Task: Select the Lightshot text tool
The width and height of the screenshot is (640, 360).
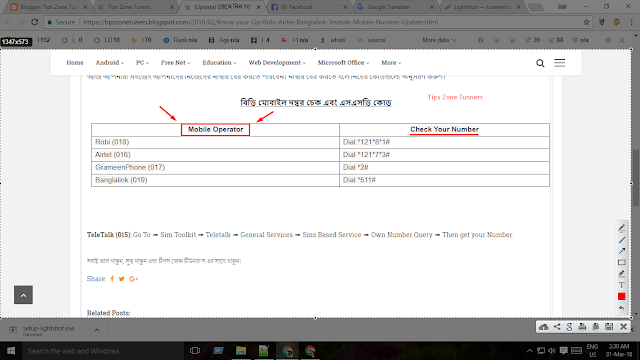Action: 622,285
